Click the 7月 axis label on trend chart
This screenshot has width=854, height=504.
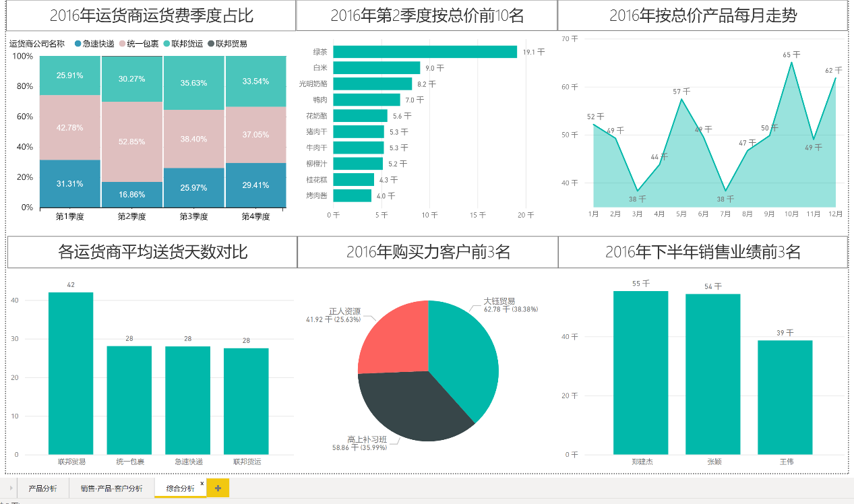[725, 214]
